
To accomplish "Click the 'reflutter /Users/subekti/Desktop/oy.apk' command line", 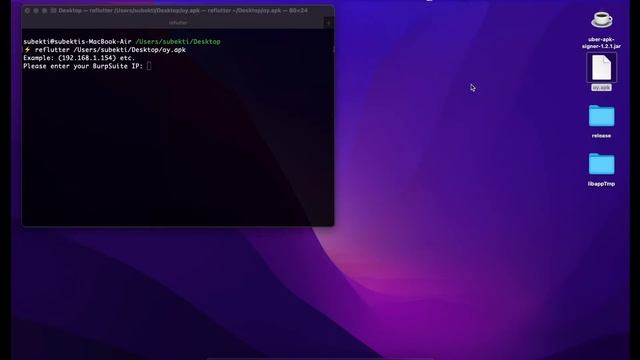I will click(110, 50).
